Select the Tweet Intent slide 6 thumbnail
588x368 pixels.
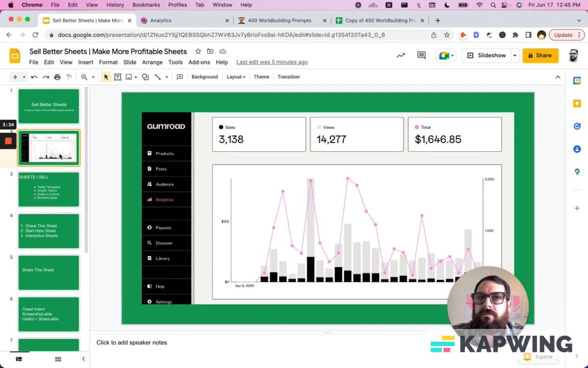[x=49, y=314]
